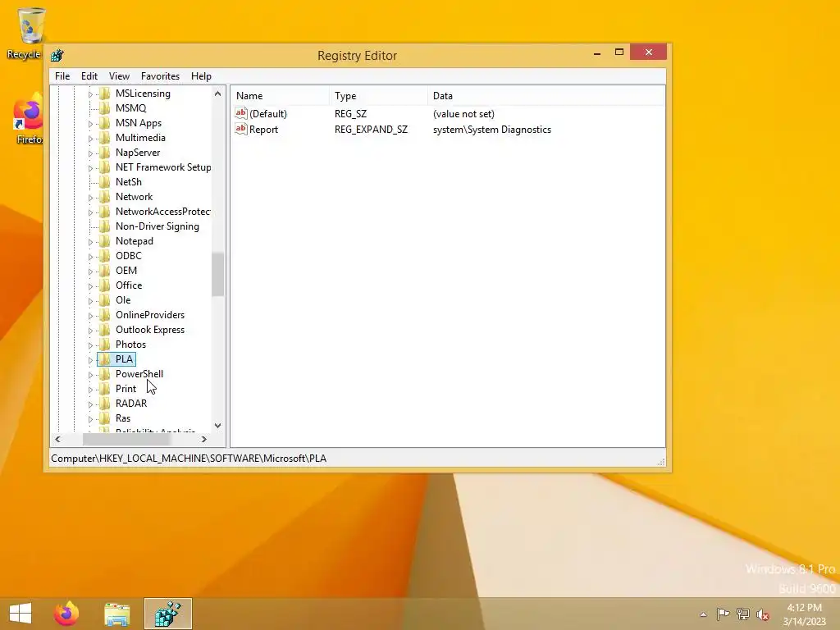Select the NetSh folder icon
Screen dimensions: 840x630
pos(105,181)
